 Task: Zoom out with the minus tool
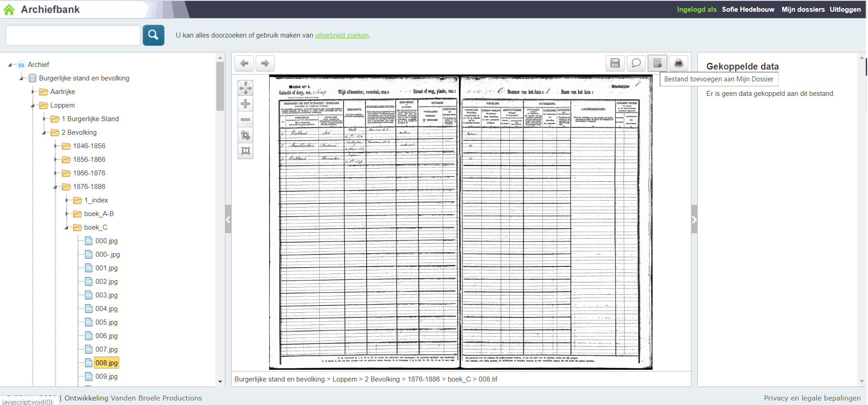246,120
